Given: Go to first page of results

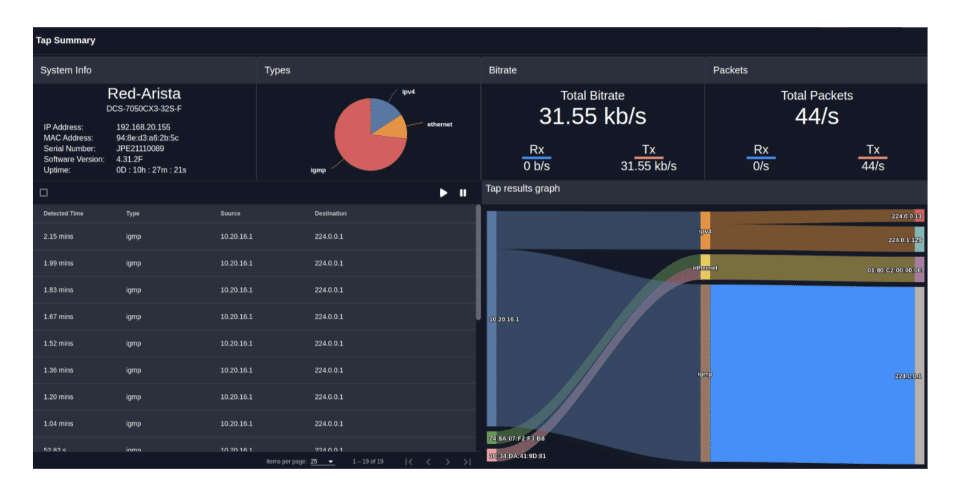Looking at the screenshot, I should pos(408,462).
